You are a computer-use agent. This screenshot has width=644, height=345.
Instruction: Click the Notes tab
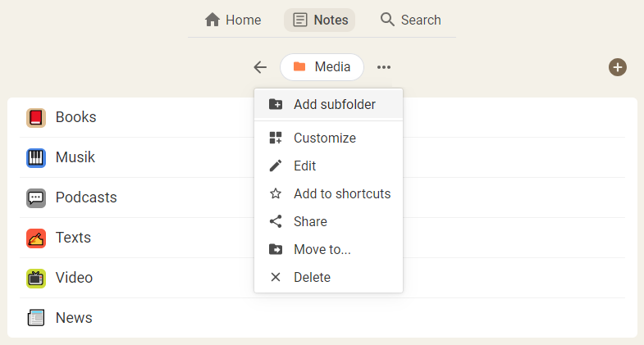(x=319, y=20)
